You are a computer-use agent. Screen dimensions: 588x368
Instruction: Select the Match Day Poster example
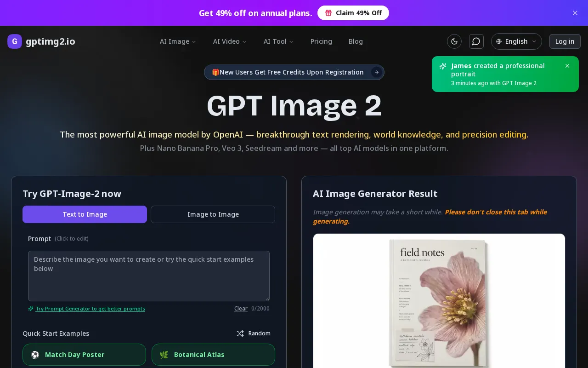click(x=84, y=355)
